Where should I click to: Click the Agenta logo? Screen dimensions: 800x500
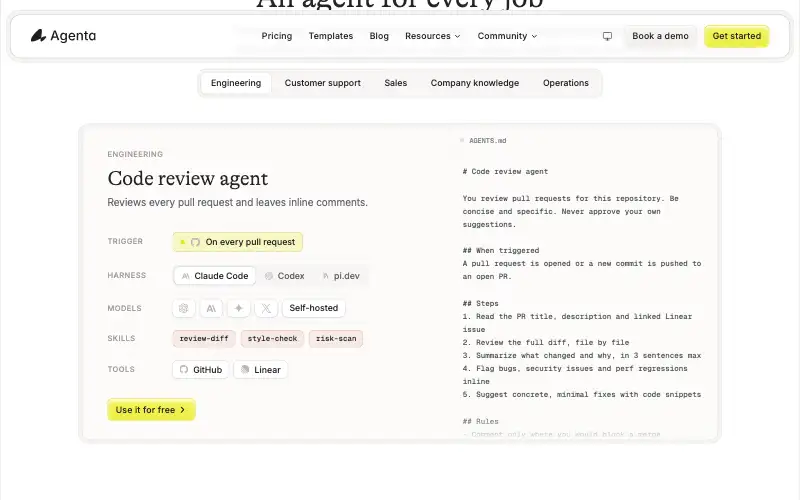point(63,36)
